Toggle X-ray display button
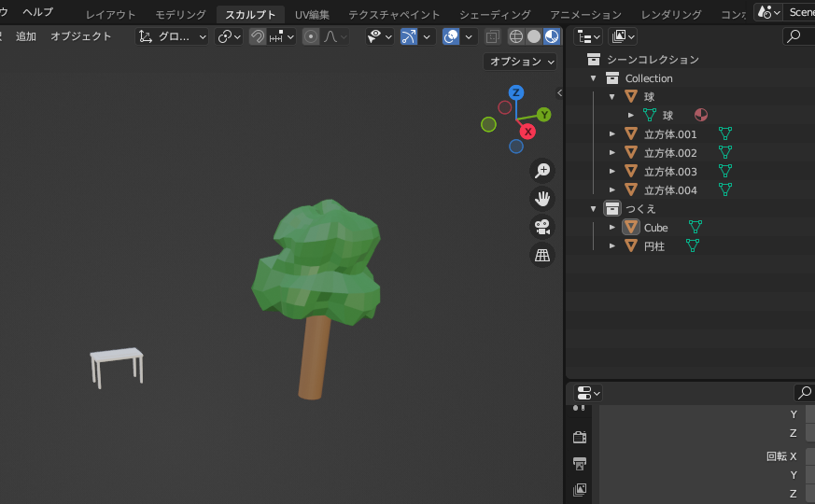The height and width of the screenshot is (504, 815). pos(492,36)
